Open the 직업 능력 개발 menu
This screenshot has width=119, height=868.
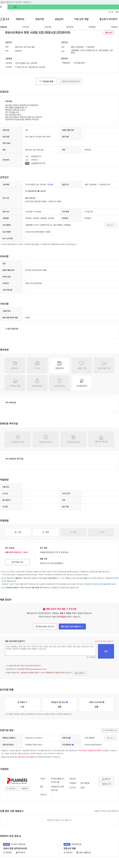[x=81, y=19]
